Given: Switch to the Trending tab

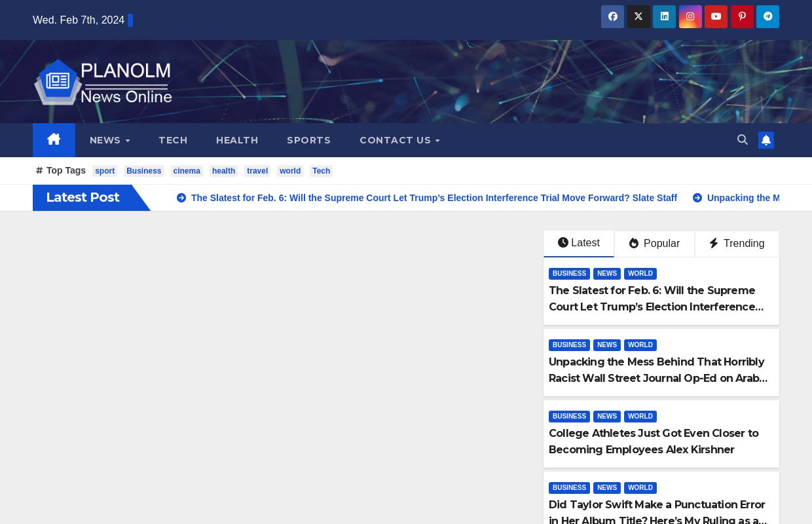Looking at the screenshot, I should [737, 244].
